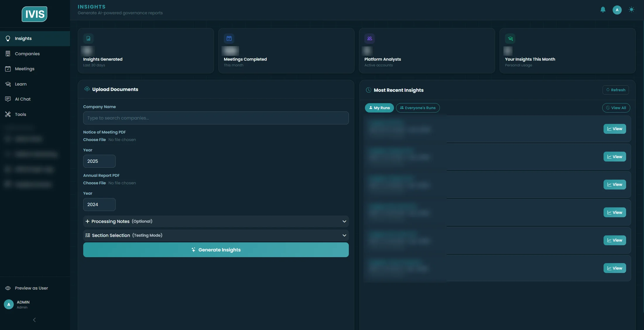
Task: Click the Your Insights This Month card
Action: [x=567, y=51]
